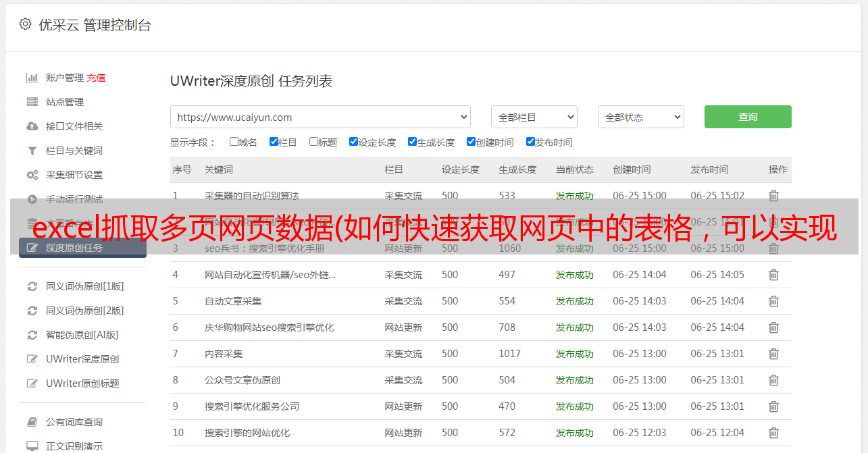Click the filter icon for 栏目与关键词
Image resolution: width=868 pixels, height=453 pixels.
coord(32,151)
